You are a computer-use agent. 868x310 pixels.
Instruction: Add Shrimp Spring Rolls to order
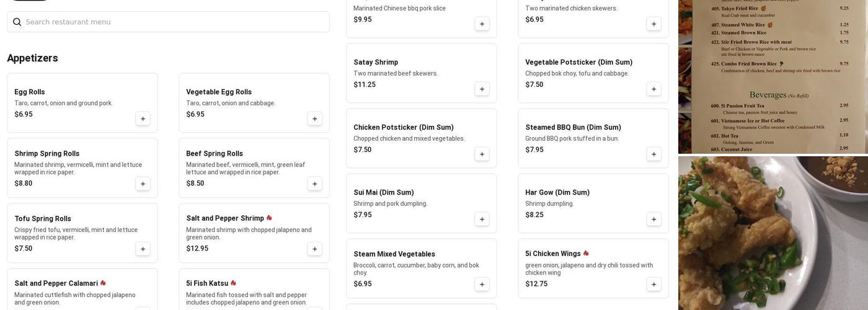pyautogui.click(x=143, y=184)
